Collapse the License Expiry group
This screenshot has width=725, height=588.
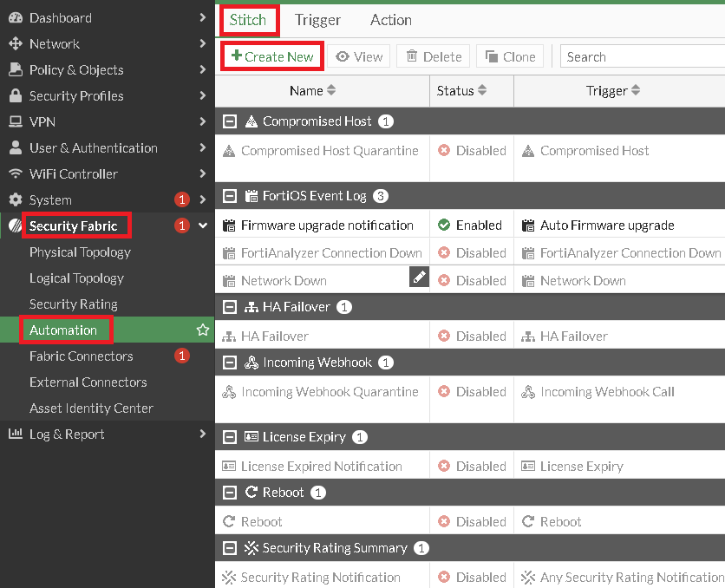coord(229,437)
